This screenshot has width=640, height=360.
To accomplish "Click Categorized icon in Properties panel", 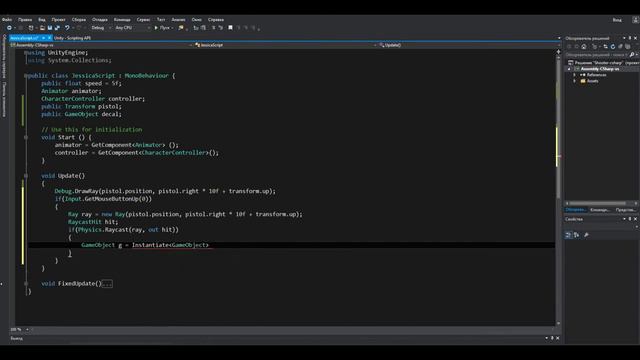I will 568,235.
